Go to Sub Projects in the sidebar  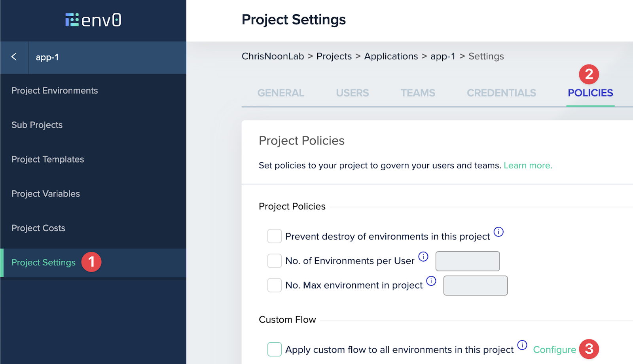[37, 125]
